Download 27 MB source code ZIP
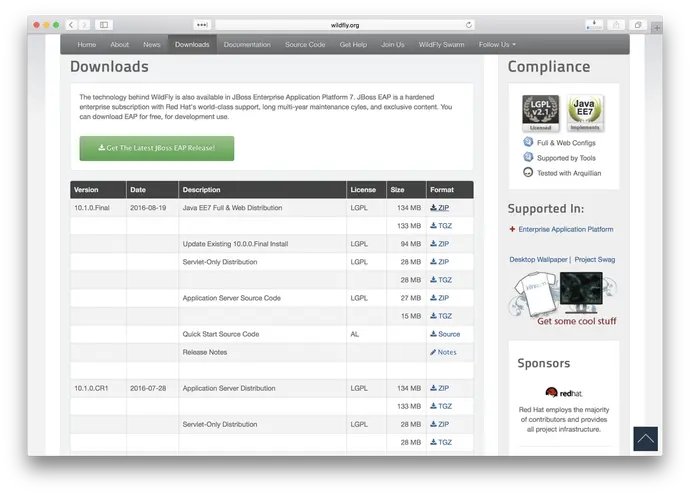 point(440,298)
